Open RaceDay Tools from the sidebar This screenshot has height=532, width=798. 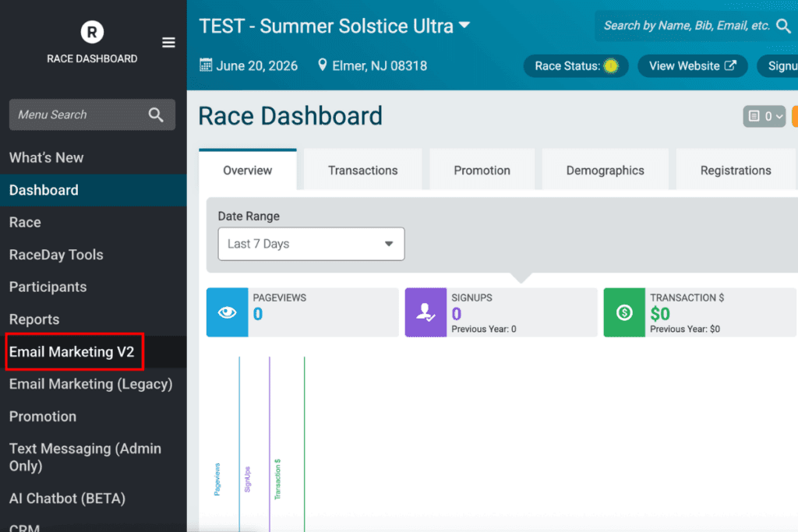(55, 255)
